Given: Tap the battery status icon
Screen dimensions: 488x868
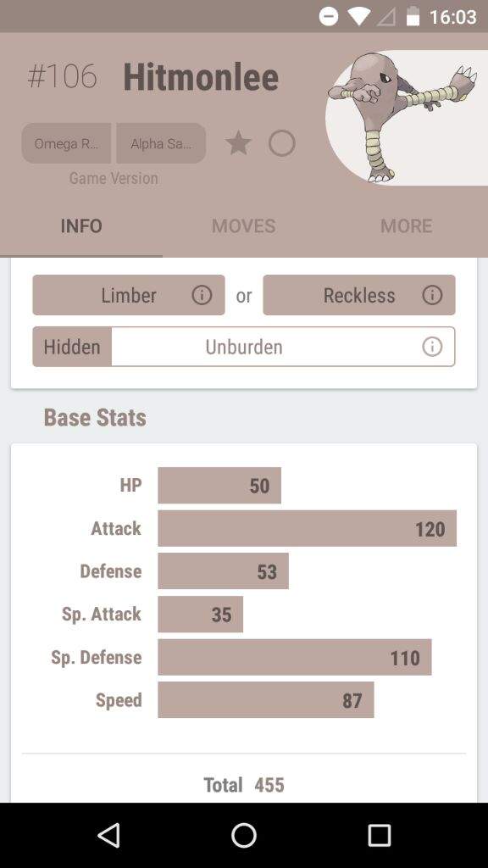Looking at the screenshot, I should tap(413, 17).
